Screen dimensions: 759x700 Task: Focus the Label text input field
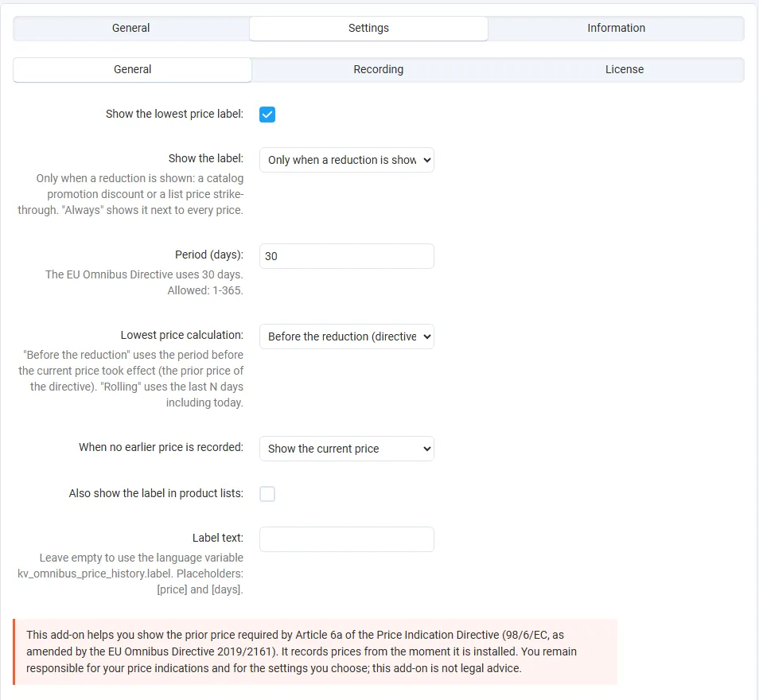[347, 539]
